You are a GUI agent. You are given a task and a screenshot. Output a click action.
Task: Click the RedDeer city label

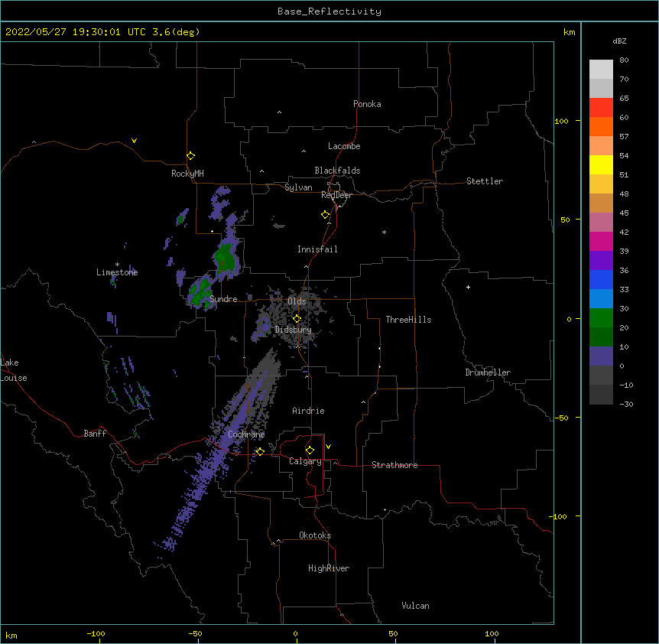tap(336, 195)
